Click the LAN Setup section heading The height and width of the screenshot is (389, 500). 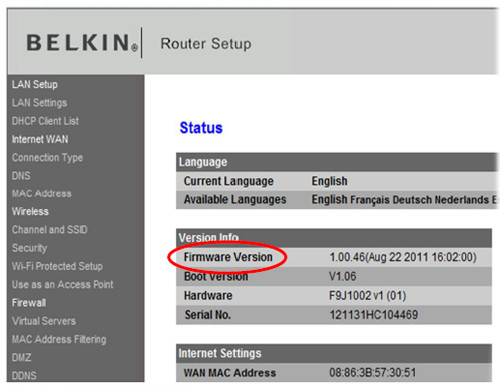(35, 84)
